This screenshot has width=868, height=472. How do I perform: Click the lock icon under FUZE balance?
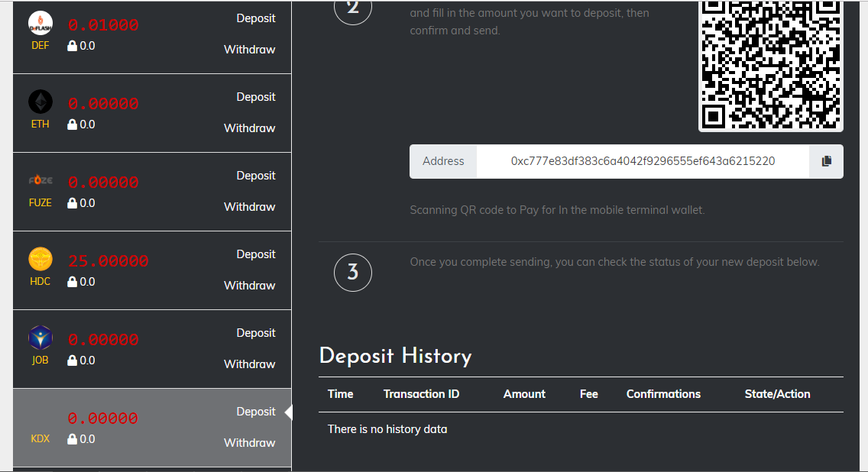click(x=72, y=202)
